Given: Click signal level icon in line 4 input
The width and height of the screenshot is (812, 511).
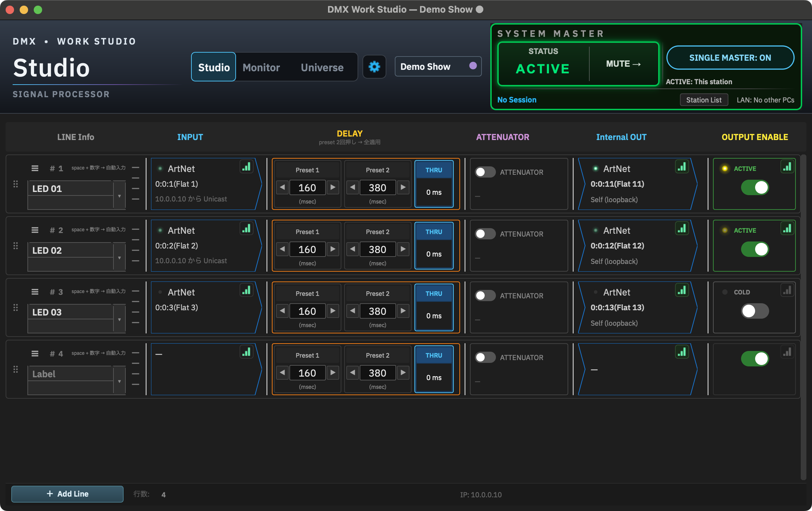Looking at the screenshot, I should (247, 352).
